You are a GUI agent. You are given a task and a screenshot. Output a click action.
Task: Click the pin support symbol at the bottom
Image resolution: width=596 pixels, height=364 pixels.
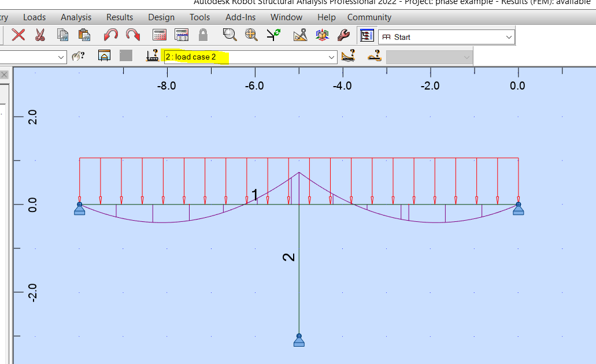[298, 340]
